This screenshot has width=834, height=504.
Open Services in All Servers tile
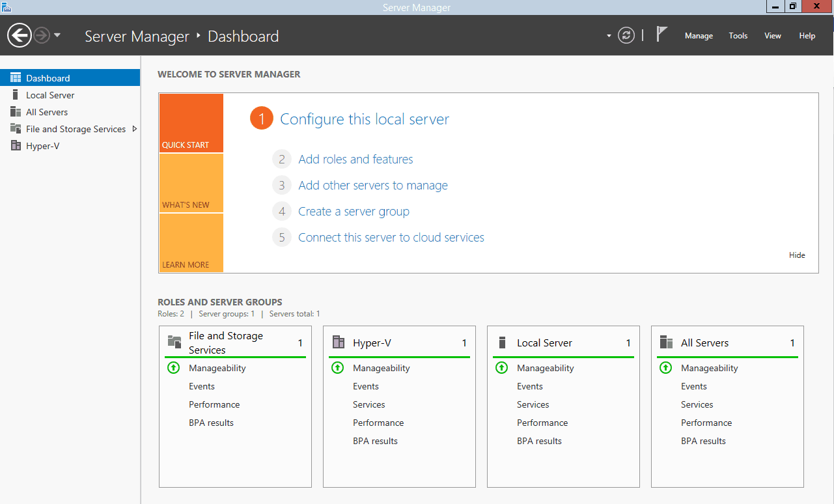[697, 404]
